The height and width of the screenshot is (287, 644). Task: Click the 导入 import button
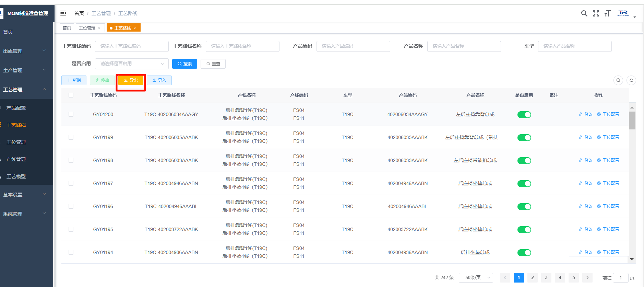tap(159, 80)
